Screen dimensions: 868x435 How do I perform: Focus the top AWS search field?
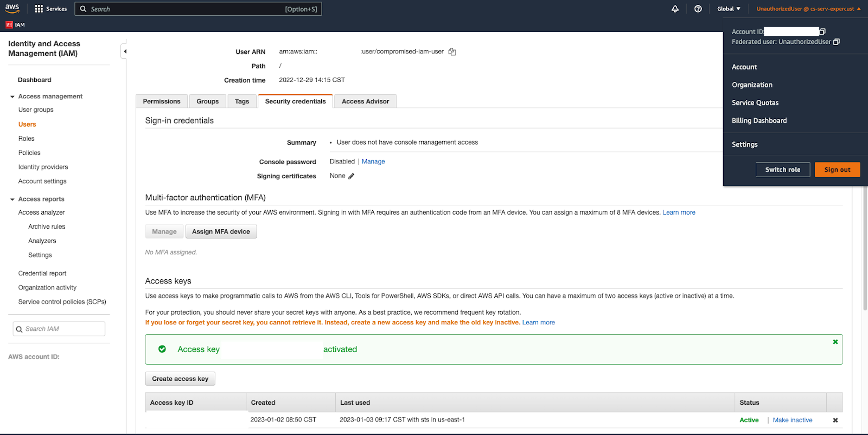pyautogui.click(x=198, y=9)
